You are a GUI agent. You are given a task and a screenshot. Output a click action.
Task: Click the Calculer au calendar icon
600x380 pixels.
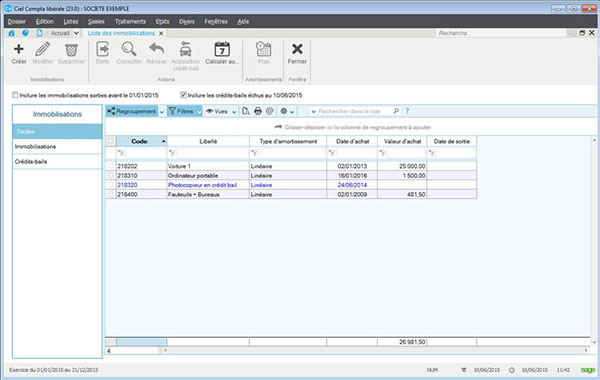[222, 49]
